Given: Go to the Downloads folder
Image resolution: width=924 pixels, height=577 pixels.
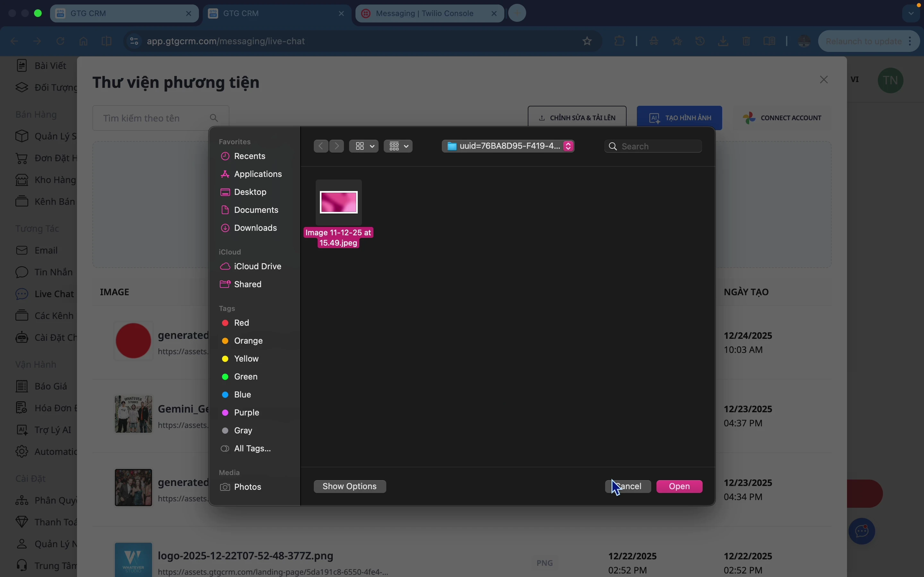Looking at the screenshot, I should 255,228.
